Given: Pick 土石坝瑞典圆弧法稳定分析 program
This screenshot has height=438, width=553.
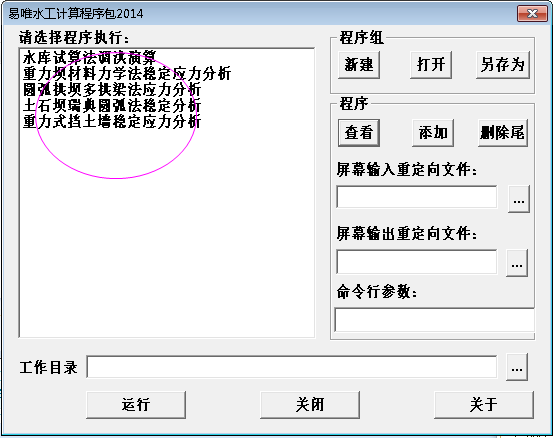Looking at the screenshot, I should click(112, 105).
